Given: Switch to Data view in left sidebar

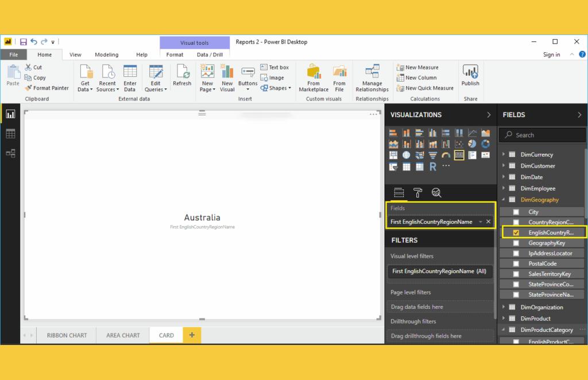Looking at the screenshot, I should [x=10, y=134].
